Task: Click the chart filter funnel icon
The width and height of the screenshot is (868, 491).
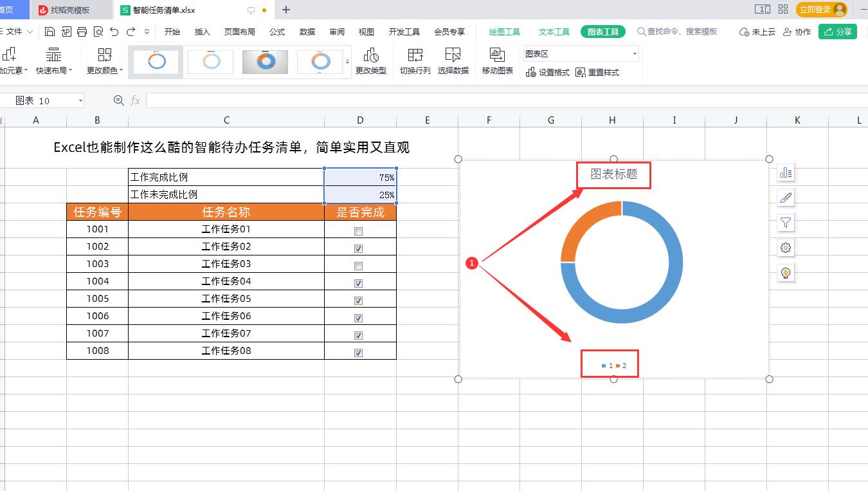Action: coord(785,223)
